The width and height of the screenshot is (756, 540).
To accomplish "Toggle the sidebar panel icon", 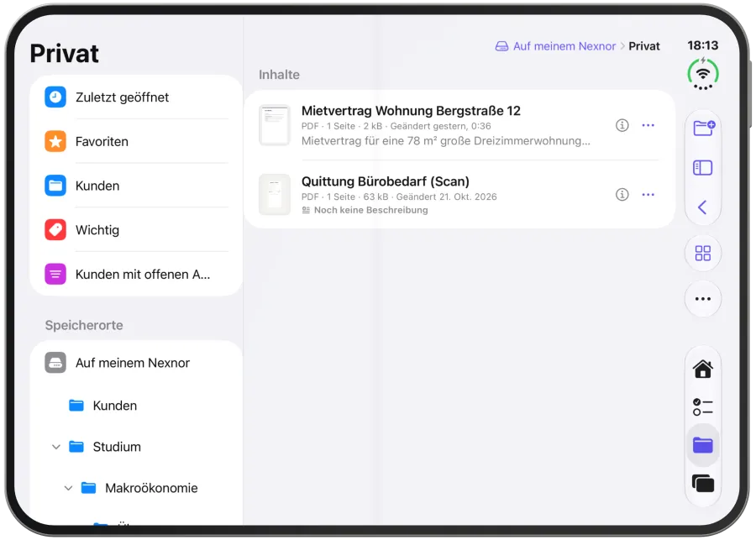I will click(x=702, y=168).
